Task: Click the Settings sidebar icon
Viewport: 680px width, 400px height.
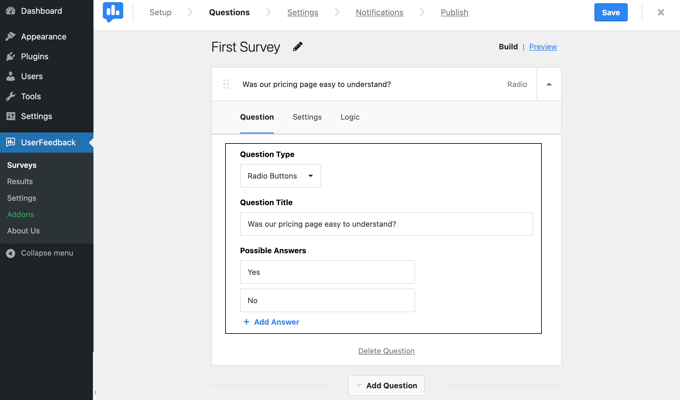Action: tap(11, 116)
